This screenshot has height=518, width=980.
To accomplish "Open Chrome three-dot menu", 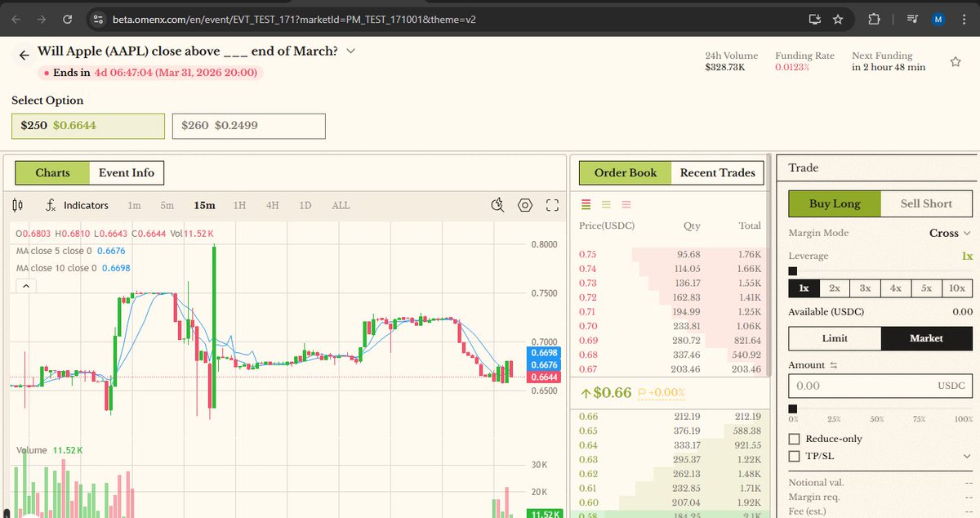I will (964, 19).
